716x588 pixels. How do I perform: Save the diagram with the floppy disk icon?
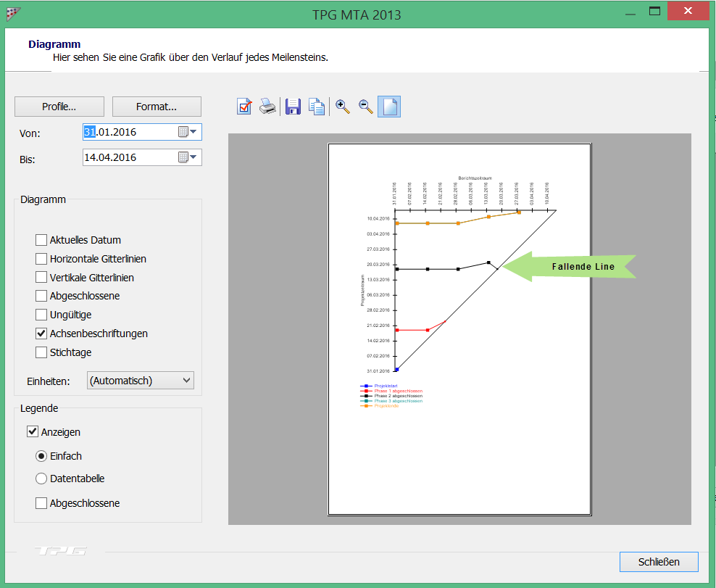coord(293,107)
